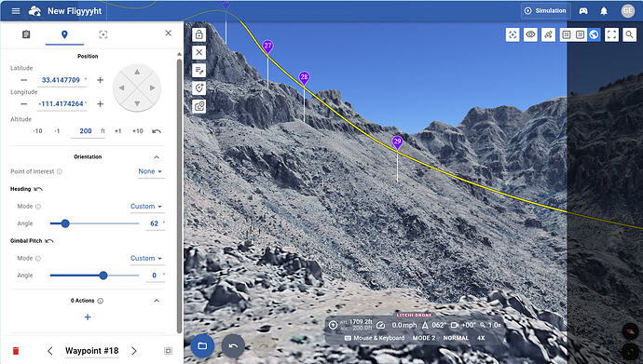Edit the heading angle 62 value
This screenshot has width=643, height=364.
point(155,223)
